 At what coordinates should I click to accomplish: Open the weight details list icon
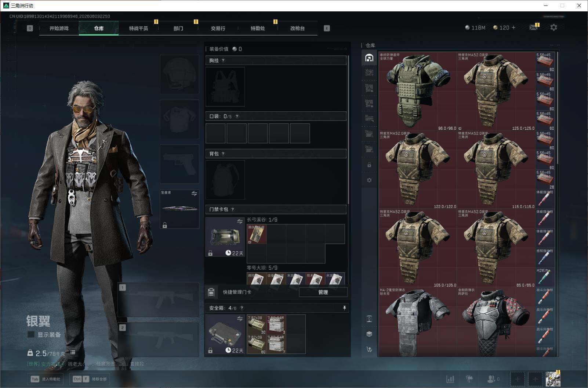coord(73,353)
